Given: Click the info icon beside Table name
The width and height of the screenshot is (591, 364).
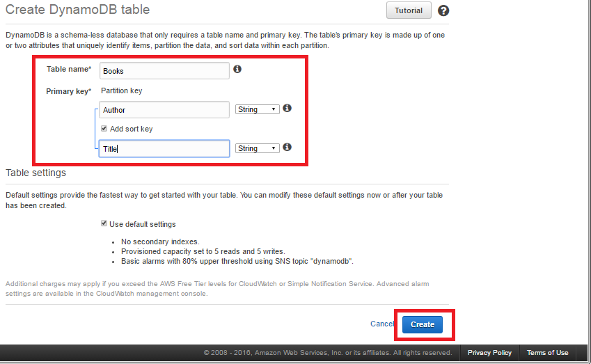Looking at the screenshot, I should point(237,69).
